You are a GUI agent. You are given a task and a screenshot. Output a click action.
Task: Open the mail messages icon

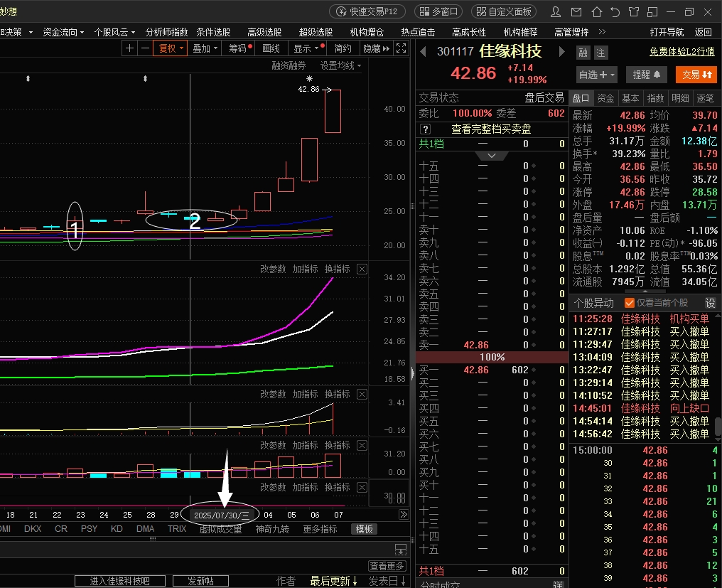point(576,12)
